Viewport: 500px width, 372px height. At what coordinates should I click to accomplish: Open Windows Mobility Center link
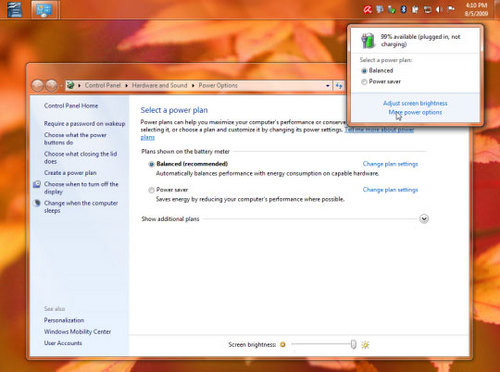(77, 332)
